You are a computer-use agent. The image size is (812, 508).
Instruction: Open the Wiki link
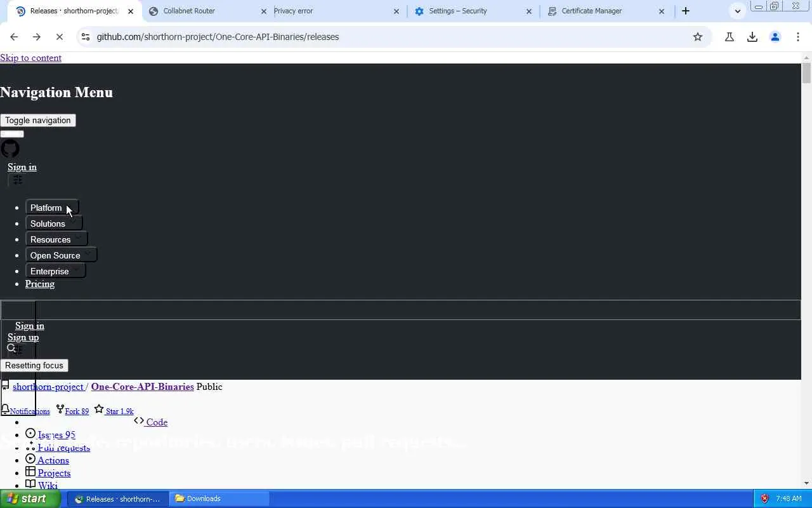tap(48, 485)
